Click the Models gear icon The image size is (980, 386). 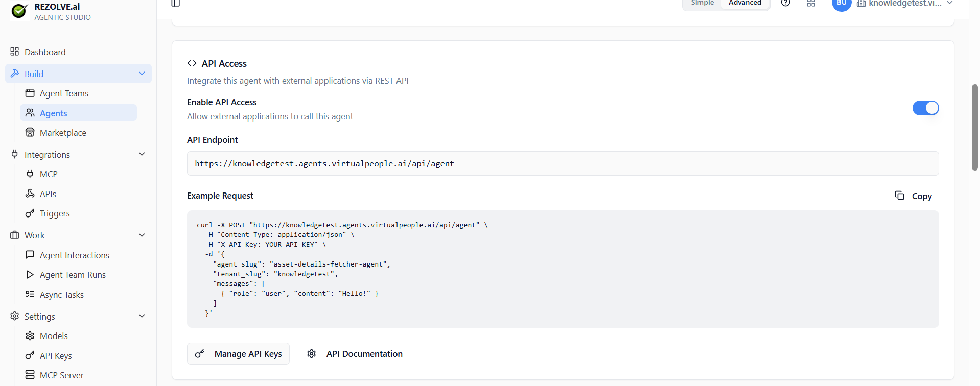coord(30,335)
